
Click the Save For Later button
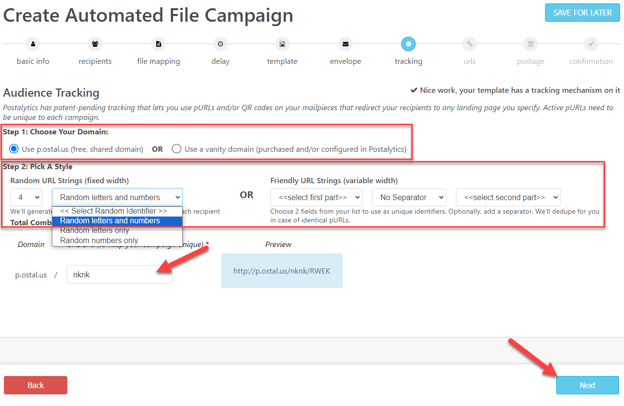coord(582,13)
